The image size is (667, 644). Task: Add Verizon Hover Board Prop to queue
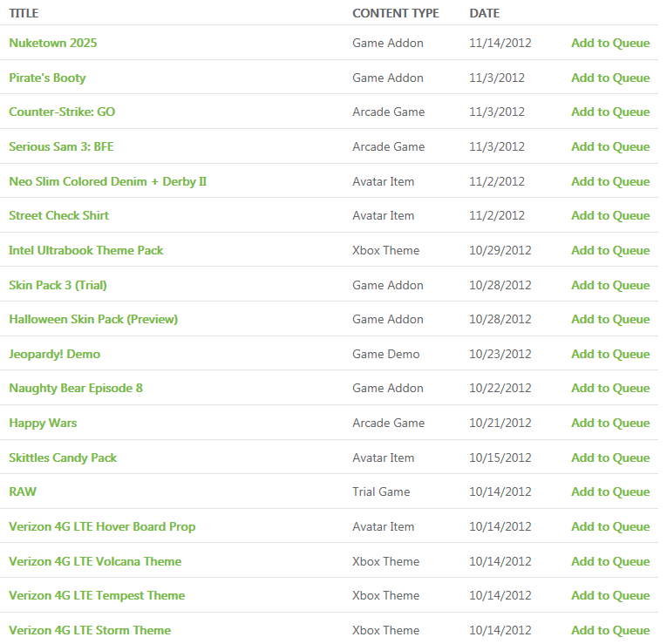[x=610, y=526]
